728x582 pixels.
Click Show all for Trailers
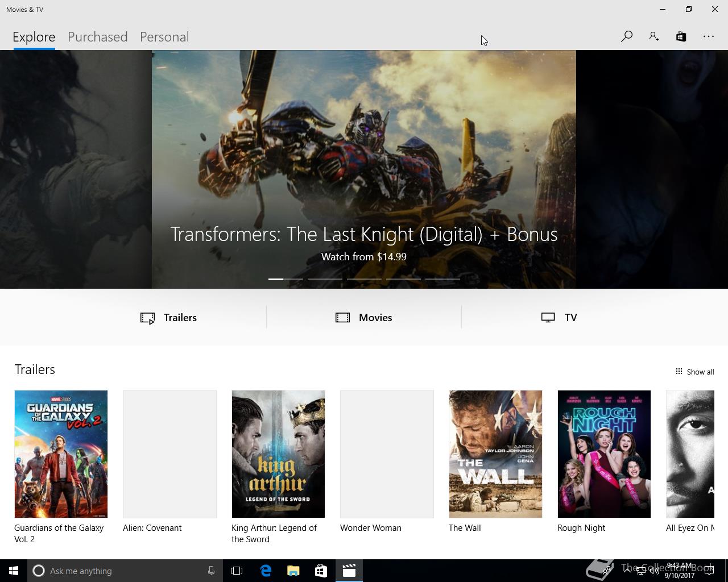click(x=694, y=372)
